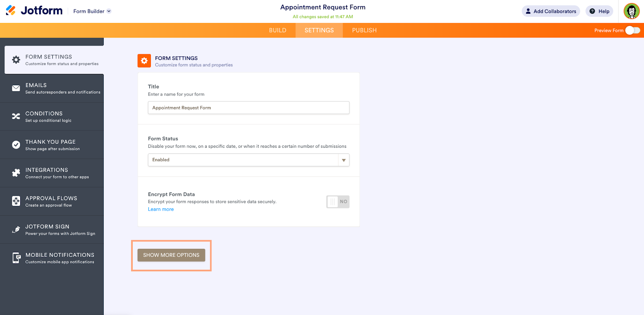644x315 pixels.
Task: Click the Integrations puzzle icon
Action: click(x=16, y=173)
